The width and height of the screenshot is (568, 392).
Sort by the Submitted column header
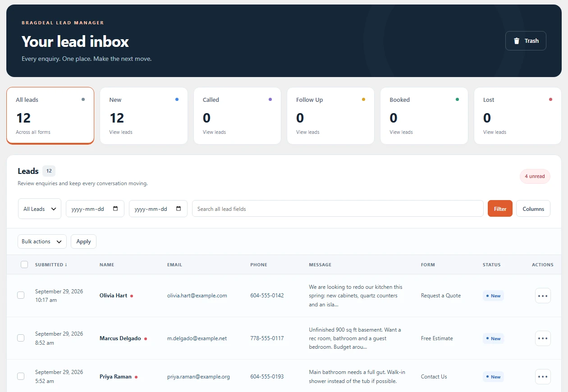point(51,264)
